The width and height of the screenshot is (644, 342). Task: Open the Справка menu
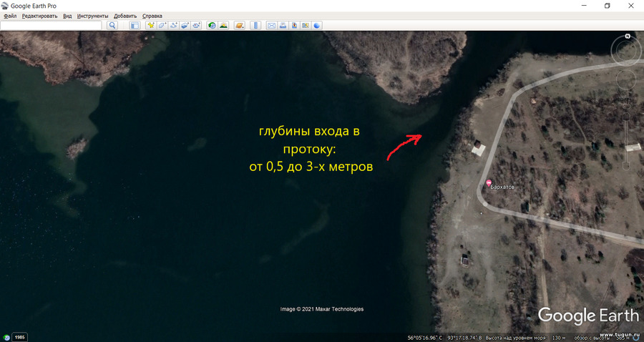pyautogui.click(x=152, y=16)
